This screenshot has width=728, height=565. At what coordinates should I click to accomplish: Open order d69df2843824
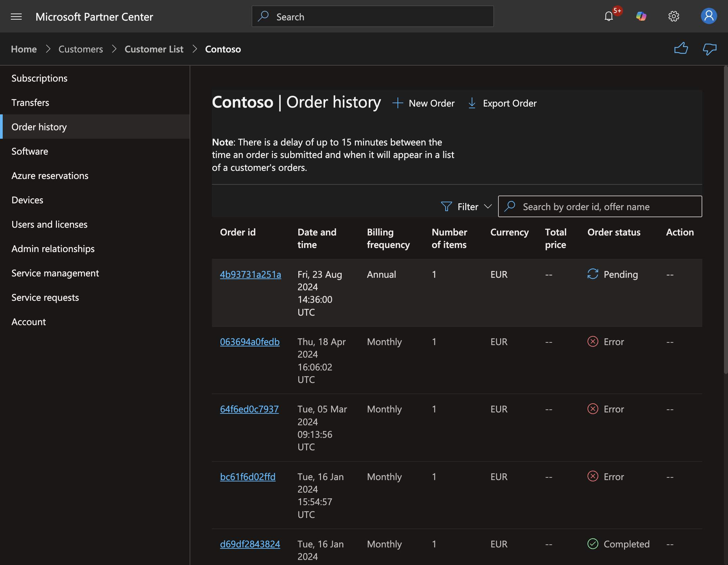[x=250, y=544]
